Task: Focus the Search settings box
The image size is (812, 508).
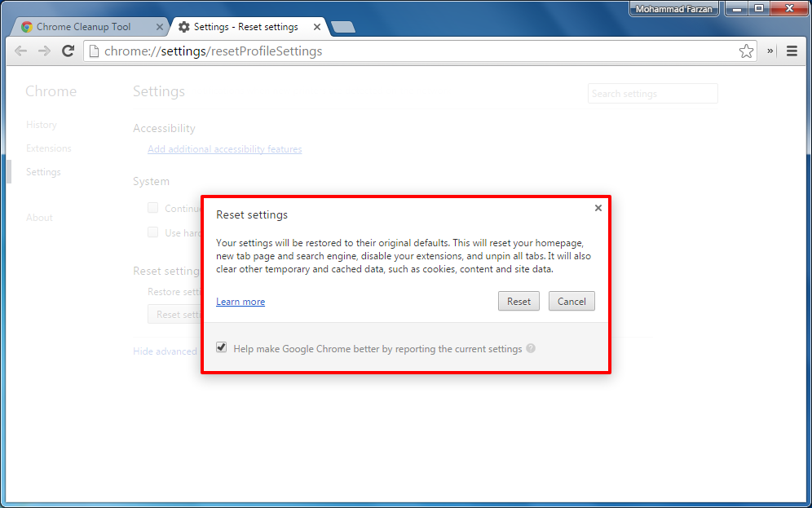Action: click(x=652, y=94)
